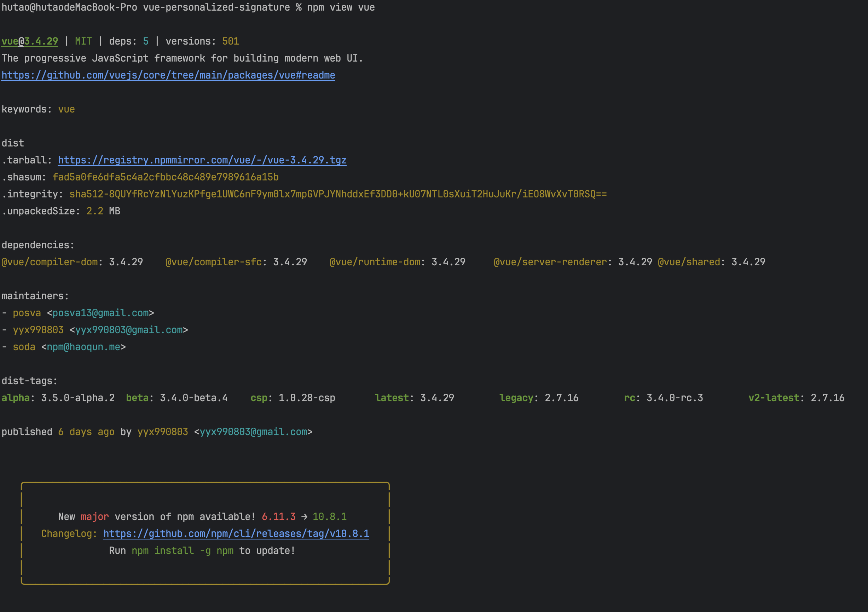Screen dimensions: 868x612
Task: Click the npm@haoqun.me email address
Action: pyautogui.click(x=83, y=347)
